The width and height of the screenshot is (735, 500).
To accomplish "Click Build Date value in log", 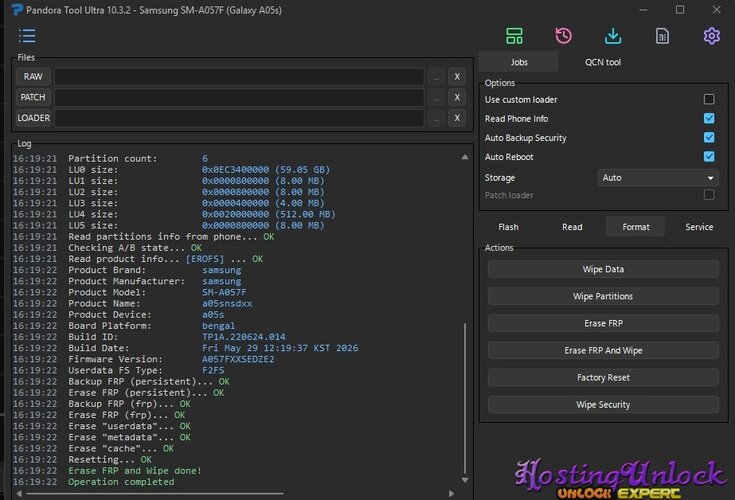I will (x=280, y=348).
